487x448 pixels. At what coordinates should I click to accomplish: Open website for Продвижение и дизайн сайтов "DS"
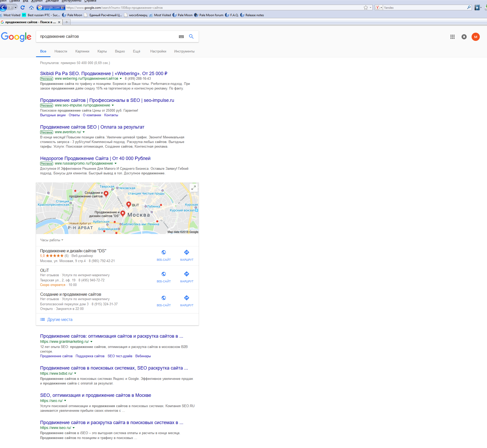pyautogui.click(x=164, y=255)
